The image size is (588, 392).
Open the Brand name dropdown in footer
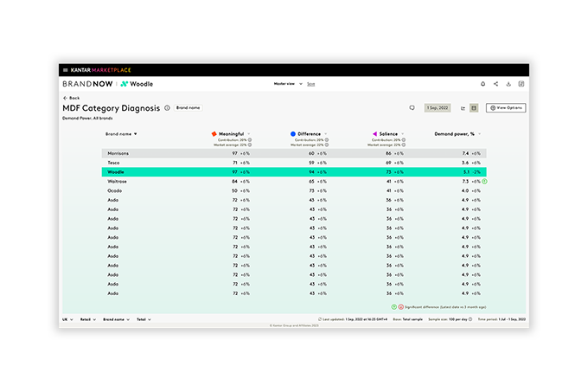coord(116,319)
